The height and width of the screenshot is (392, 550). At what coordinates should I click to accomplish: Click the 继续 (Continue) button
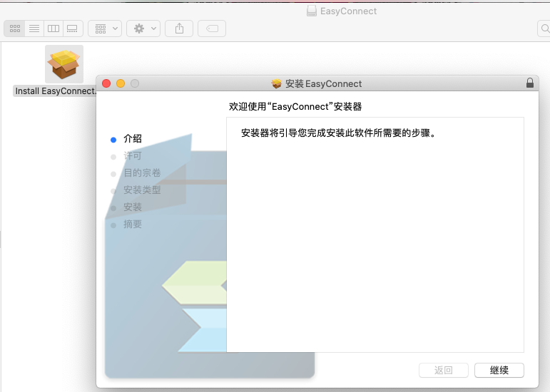499,370
